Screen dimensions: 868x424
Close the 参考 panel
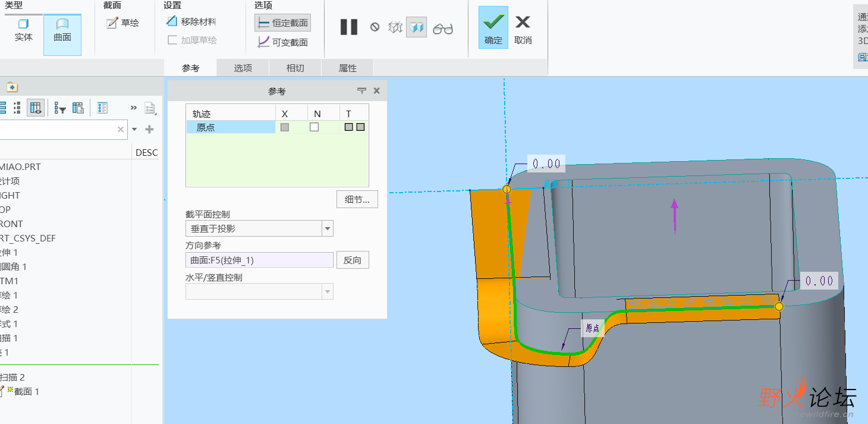pos(376,91)
